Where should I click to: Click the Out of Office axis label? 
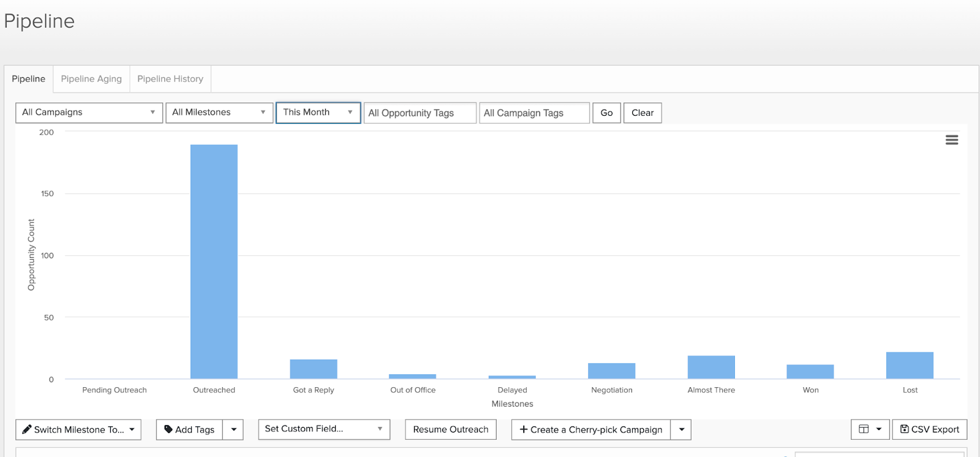[x=413, y=390]
